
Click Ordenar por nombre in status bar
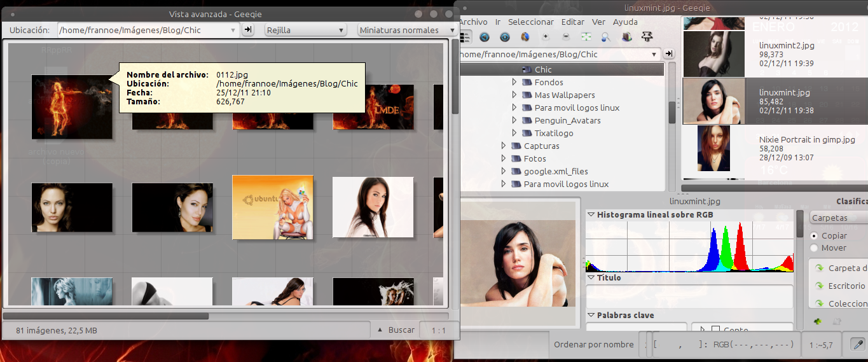pyautogui.click(x=594, y=344)
